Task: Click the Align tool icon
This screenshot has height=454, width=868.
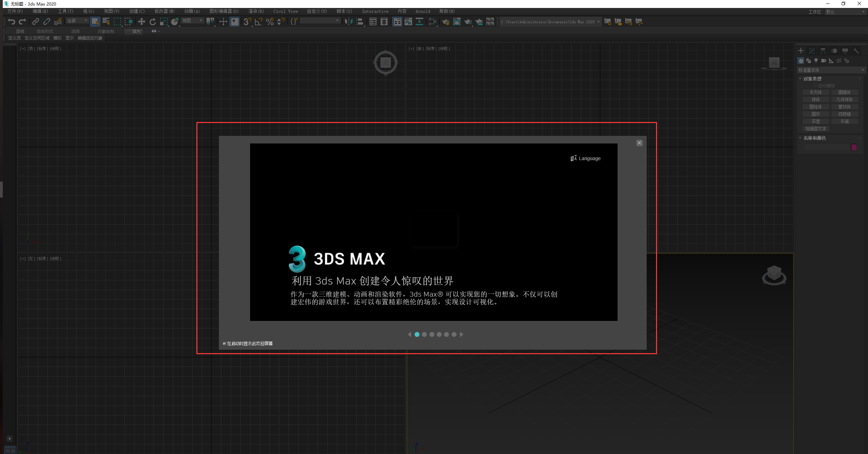Action: [360, 21]
